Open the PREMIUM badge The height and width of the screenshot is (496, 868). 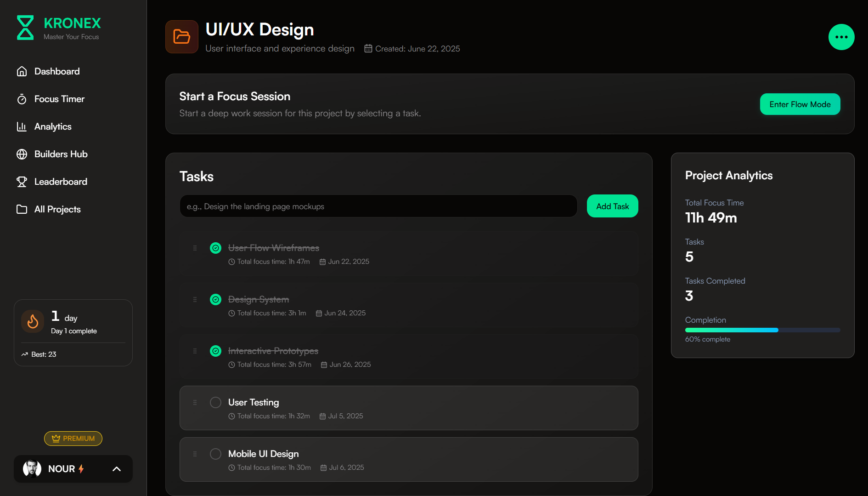(x=73, y=439)
